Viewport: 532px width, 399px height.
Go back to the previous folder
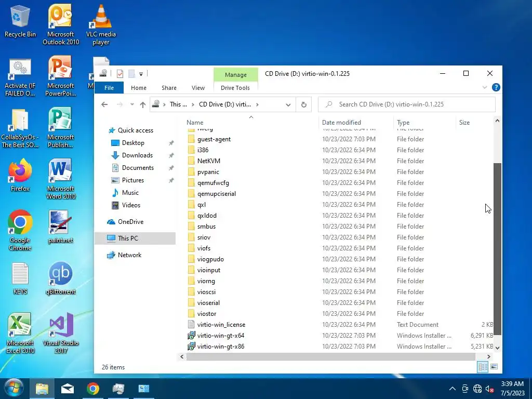[104, 104]
